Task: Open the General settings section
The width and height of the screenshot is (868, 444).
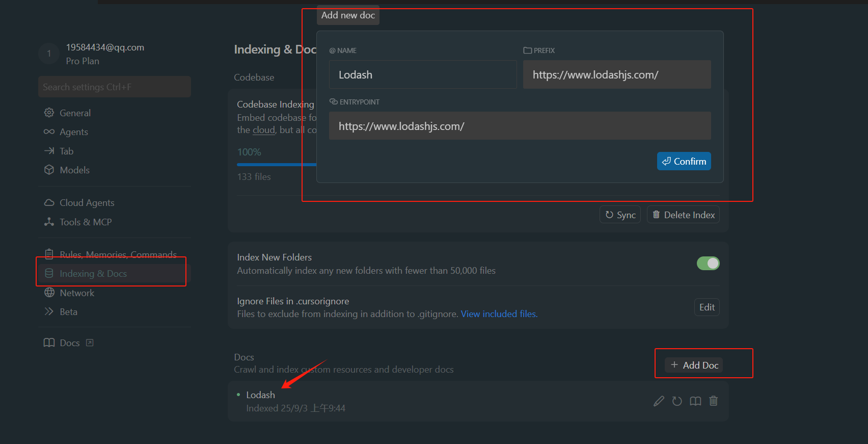Action: 75,113
